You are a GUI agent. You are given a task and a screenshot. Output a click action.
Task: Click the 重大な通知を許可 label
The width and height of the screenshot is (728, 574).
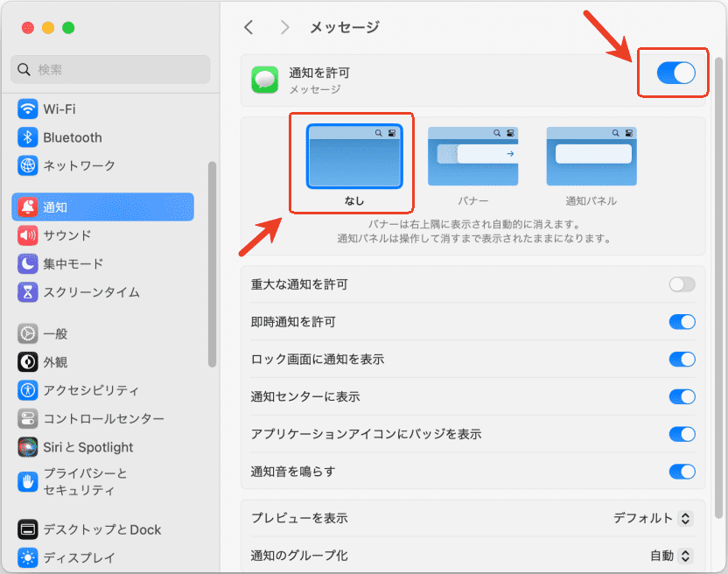[x=299, y=284]
